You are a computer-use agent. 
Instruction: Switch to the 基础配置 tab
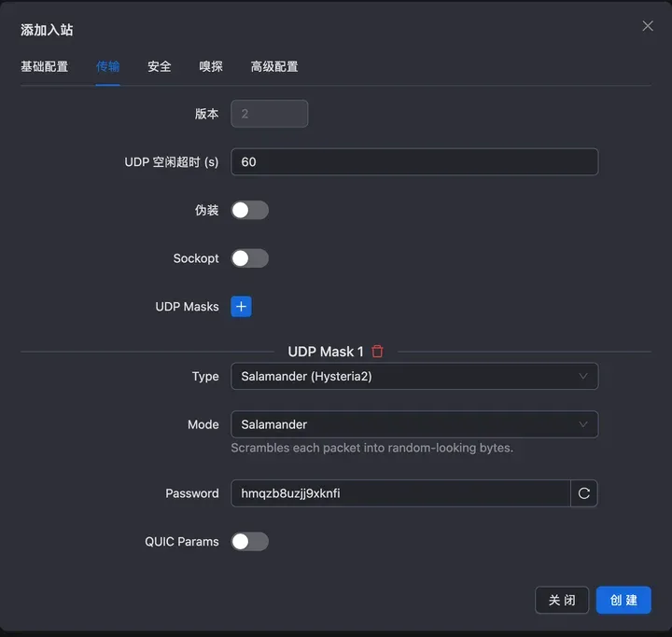45,66
